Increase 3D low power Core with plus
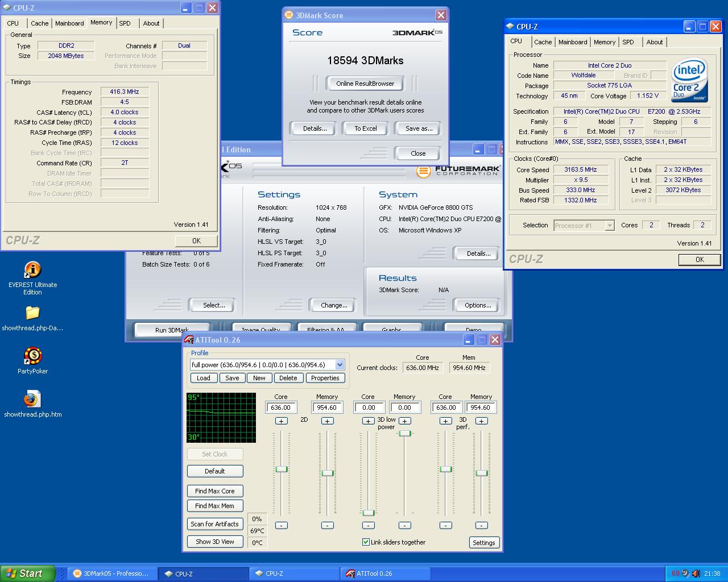 tap(368, 421)
